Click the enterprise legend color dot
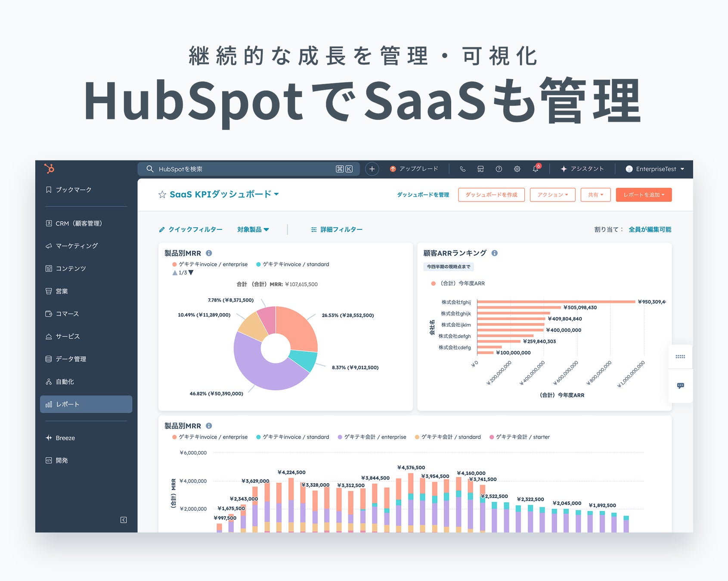Image resolution: width=728 pixels, height=581 pixels. click(x=174, y=264)
